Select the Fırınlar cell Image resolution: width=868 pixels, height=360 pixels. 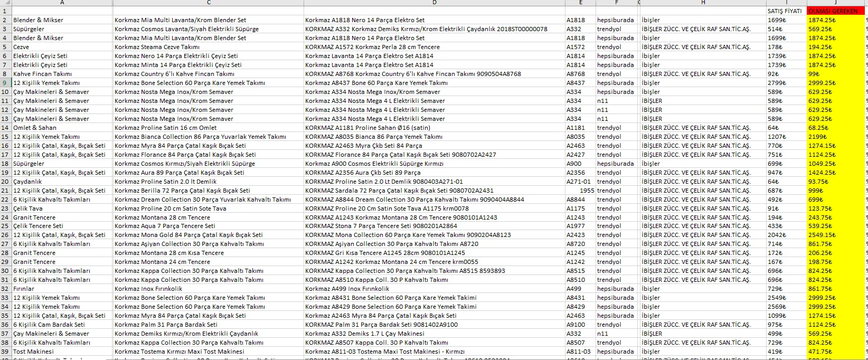tap(62, 289)
